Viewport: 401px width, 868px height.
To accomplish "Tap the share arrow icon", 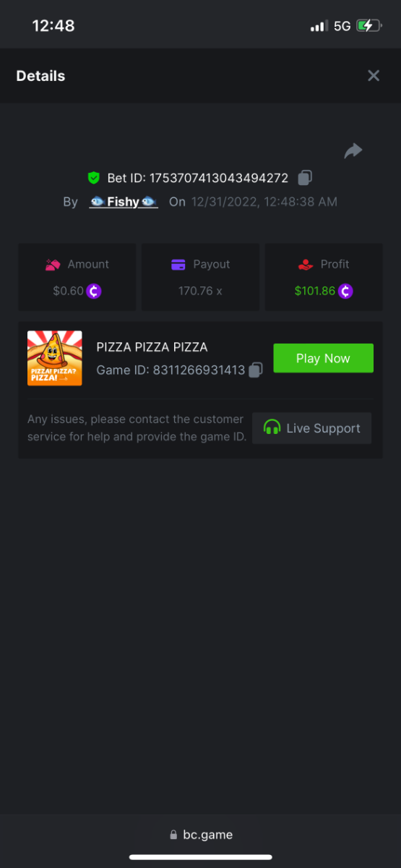I will tap(353, 150).
